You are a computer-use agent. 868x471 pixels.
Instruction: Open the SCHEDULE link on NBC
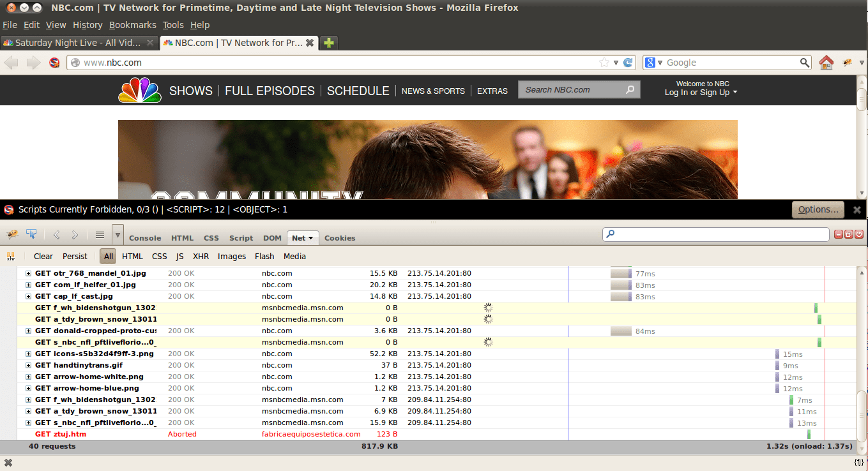click(x=358, y=91)
